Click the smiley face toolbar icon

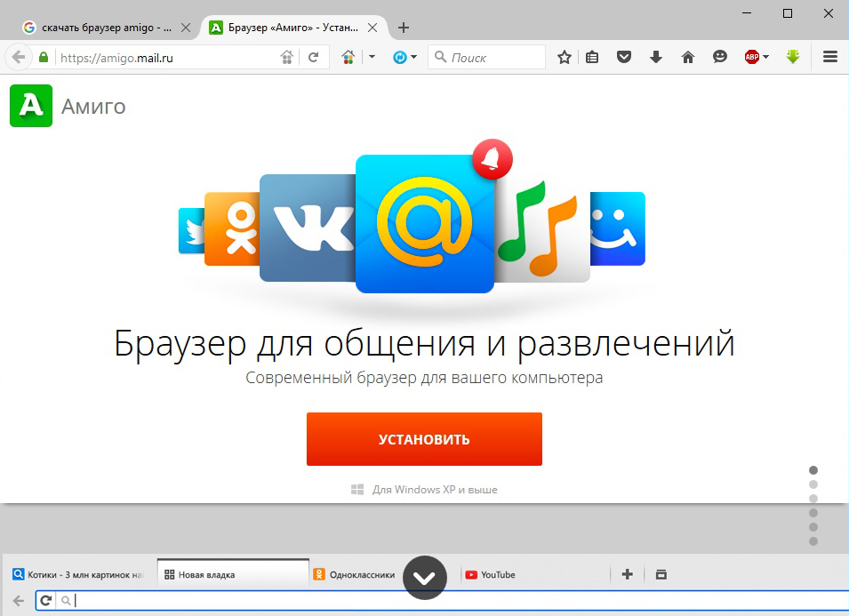click(720, 57)
